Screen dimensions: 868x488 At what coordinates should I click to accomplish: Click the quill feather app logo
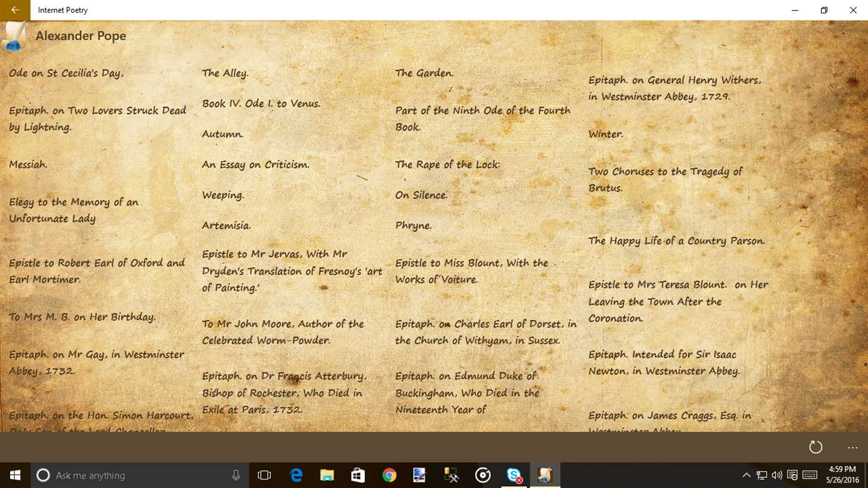coord(14,37)
